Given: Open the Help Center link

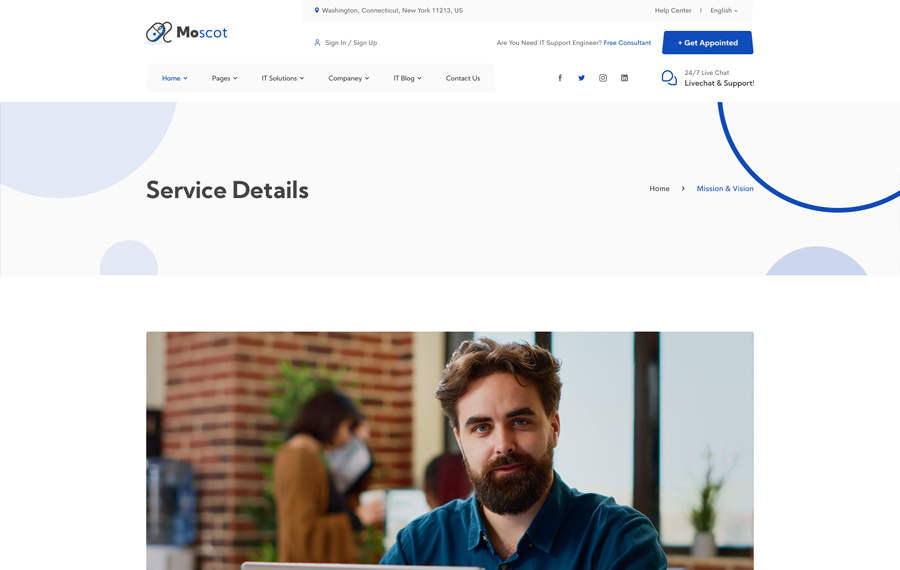Looking at the screenshot, I should pyautogui.click(x=673, y=11).
